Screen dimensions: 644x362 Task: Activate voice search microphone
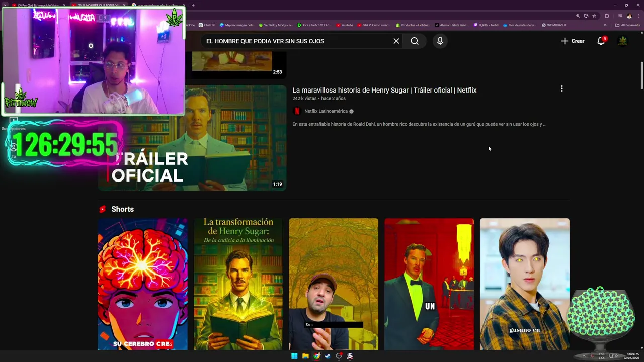point(440,41)
